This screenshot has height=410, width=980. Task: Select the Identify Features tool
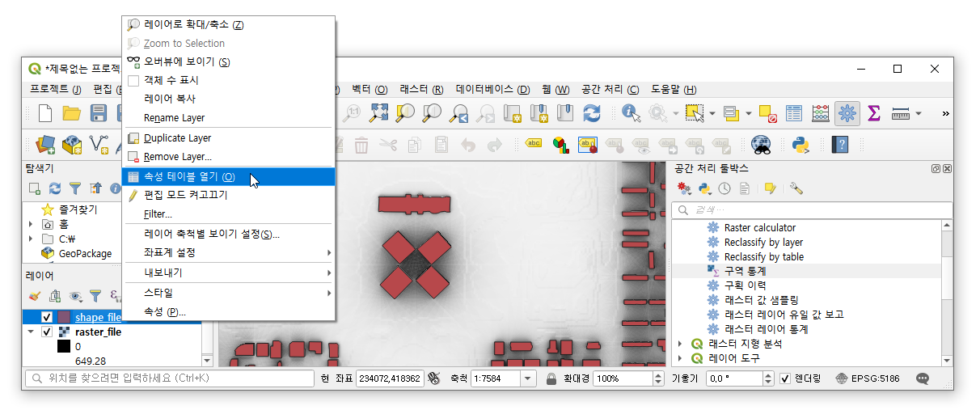coord(632,114)
